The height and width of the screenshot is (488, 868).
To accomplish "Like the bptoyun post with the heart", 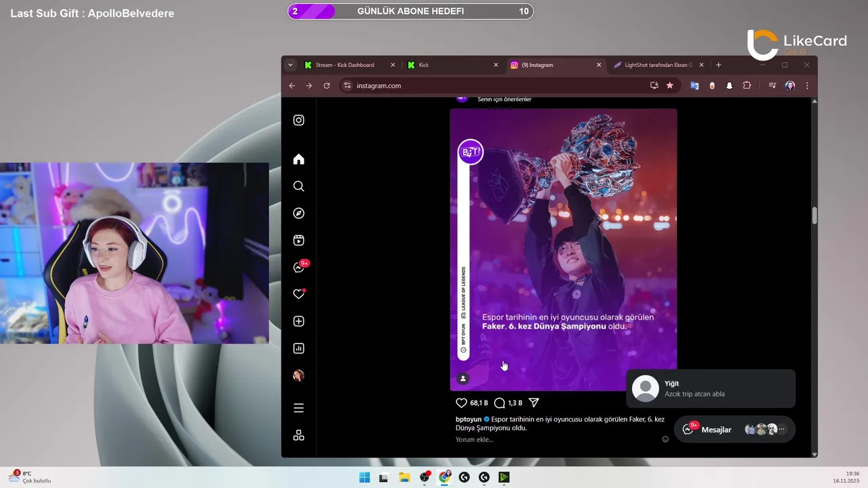I will [461, 403].
